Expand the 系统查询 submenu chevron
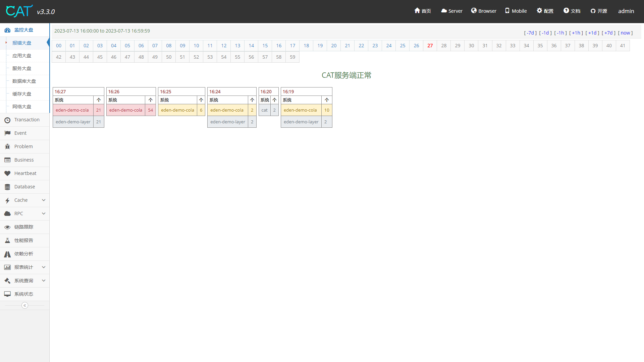 coord(44,281)
